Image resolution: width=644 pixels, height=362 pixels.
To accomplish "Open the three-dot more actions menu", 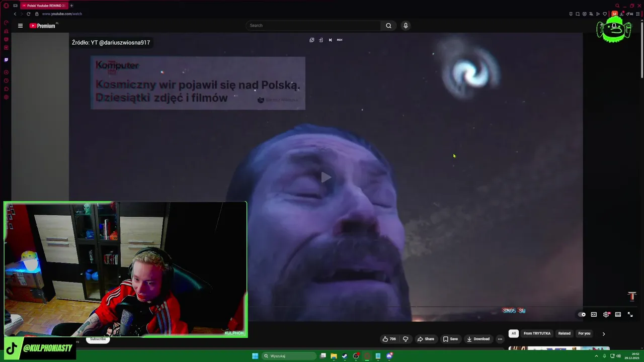I will tap(500, 339).
